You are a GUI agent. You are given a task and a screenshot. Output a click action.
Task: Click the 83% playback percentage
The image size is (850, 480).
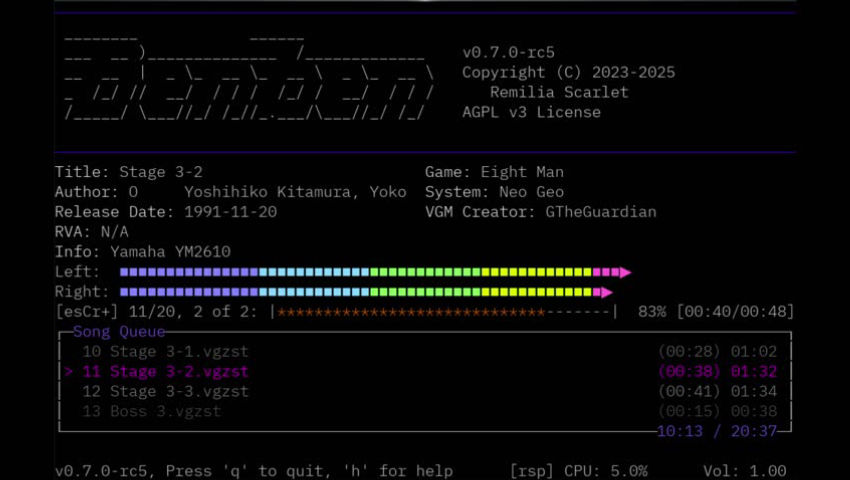pos(652,312)
